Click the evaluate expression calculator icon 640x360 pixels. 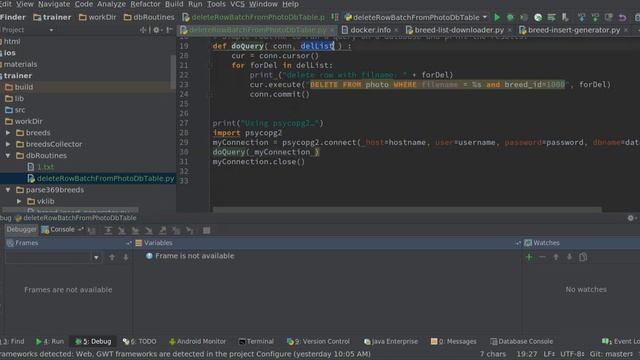[x=207, y=230]
